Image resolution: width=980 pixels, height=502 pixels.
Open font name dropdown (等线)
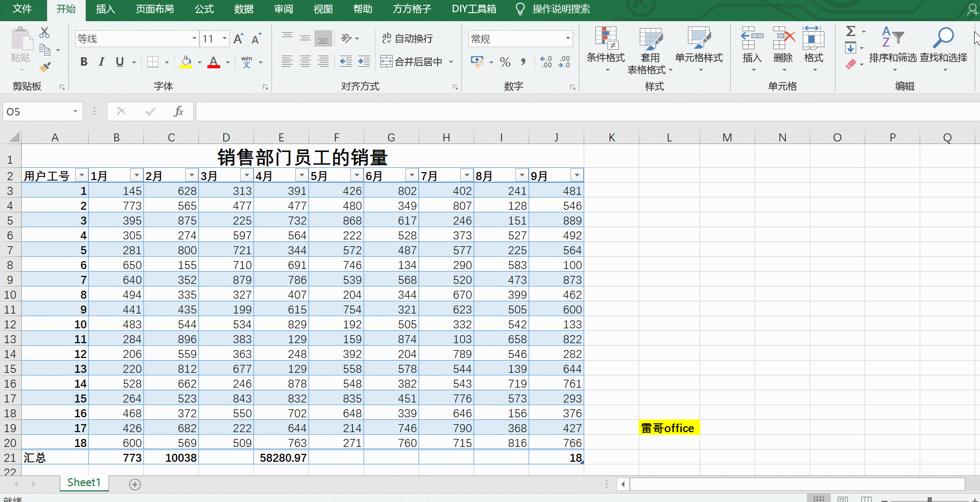pyautogui.click(x=194, y=39)
